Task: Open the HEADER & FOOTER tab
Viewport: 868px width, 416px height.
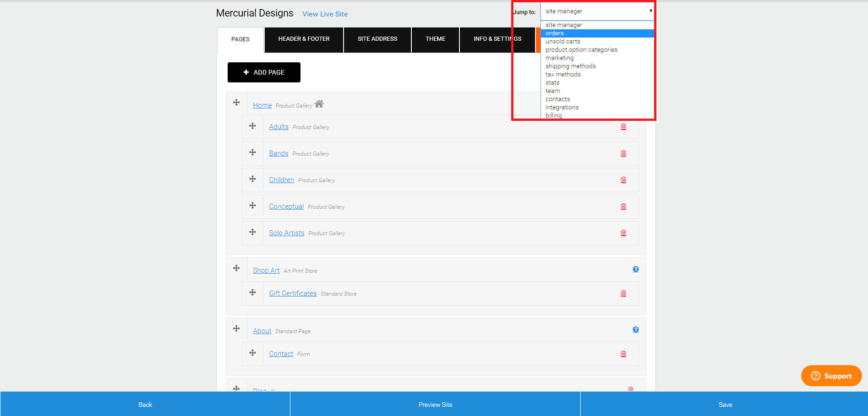Action: 304,39
